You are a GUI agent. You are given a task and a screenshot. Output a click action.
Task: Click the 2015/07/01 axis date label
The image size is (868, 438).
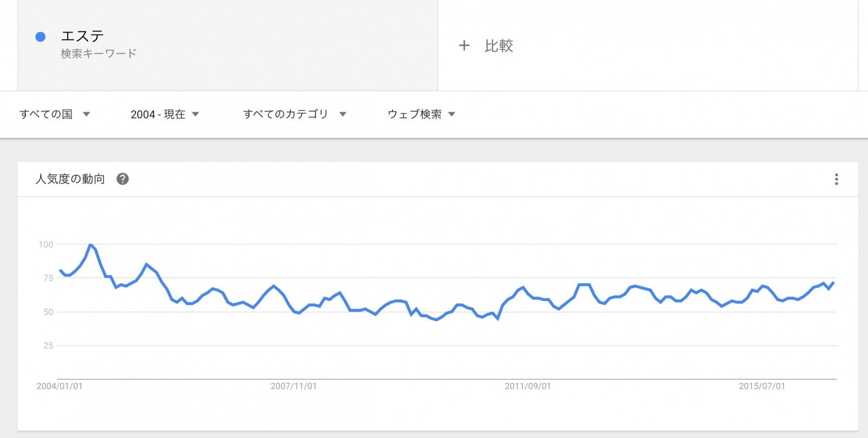[x=762, y=386]
